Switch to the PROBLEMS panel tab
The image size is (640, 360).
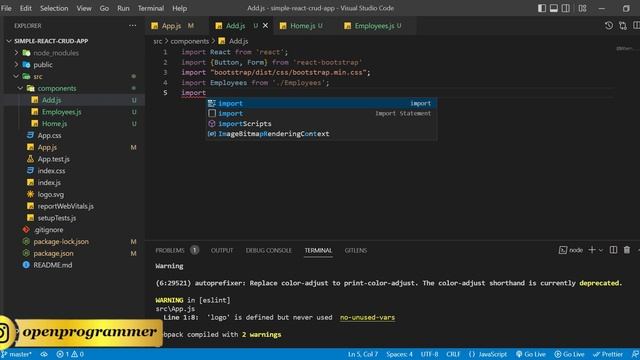tap(170, 250)
